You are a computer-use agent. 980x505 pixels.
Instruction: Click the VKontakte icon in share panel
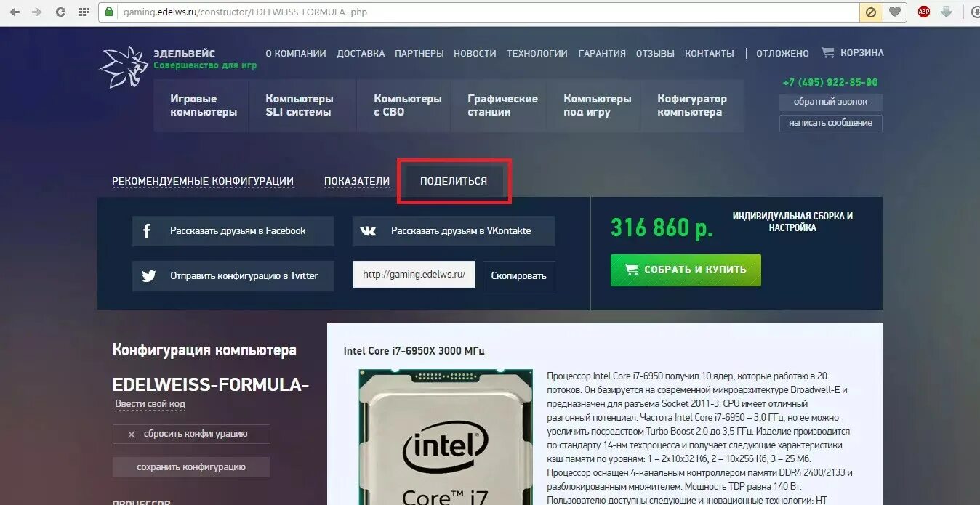[x=368, y=231]
